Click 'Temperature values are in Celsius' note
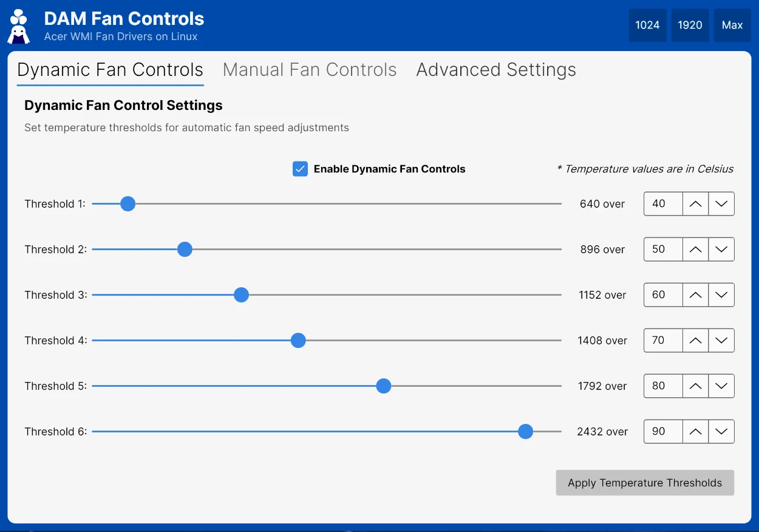This screenshot has width=759, height=532. click(x=645, y=169)
